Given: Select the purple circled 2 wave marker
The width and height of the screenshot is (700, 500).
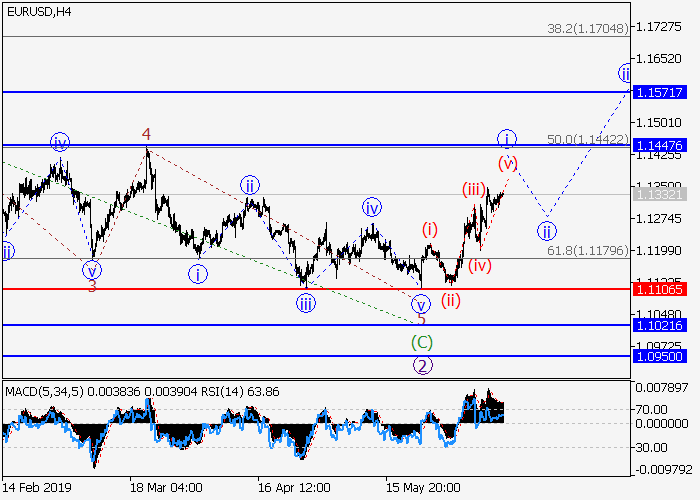Looking at the screenshot, I should point(422,365).
